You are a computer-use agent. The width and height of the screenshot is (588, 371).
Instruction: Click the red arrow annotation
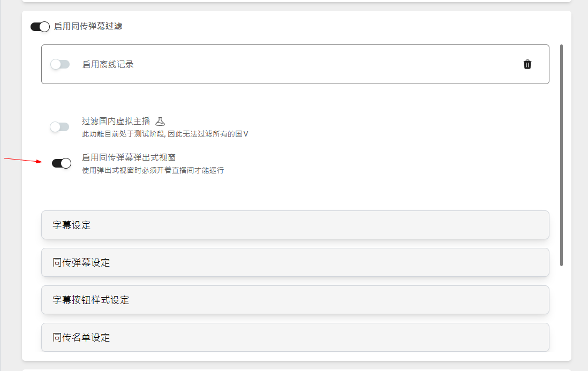tap(23, 160)
